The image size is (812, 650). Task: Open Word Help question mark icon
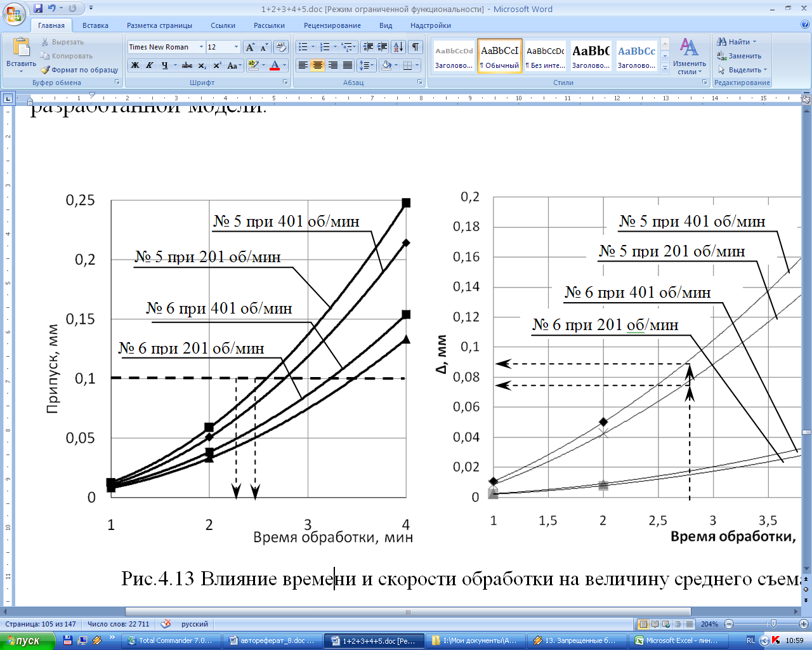tap(805, 25)
